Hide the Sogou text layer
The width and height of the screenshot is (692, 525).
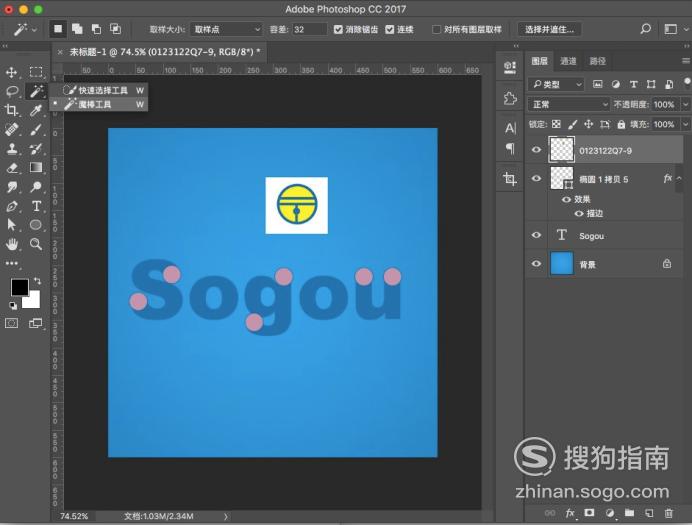536,235
